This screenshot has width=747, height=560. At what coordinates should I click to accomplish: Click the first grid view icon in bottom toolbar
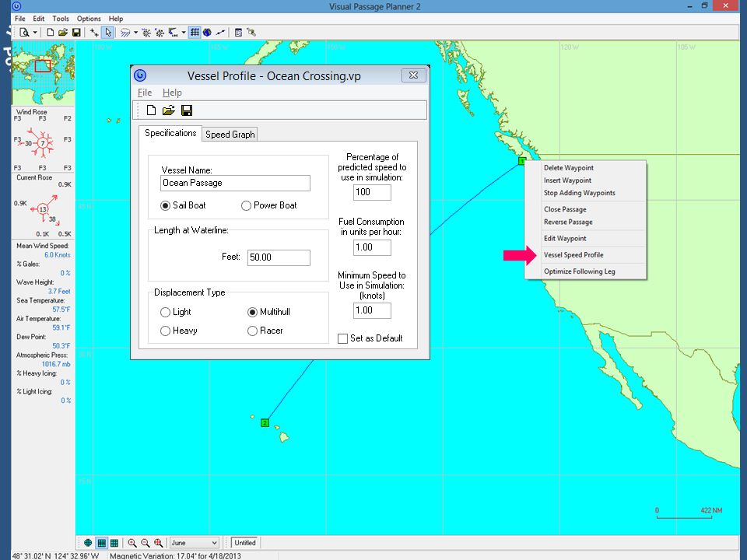click(101, 543)
